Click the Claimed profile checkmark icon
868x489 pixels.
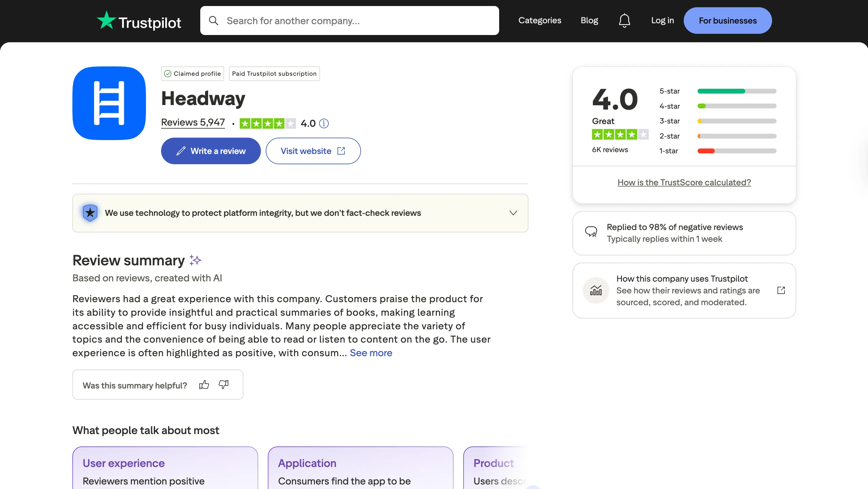pyautogui.click(x=168, y=74)
